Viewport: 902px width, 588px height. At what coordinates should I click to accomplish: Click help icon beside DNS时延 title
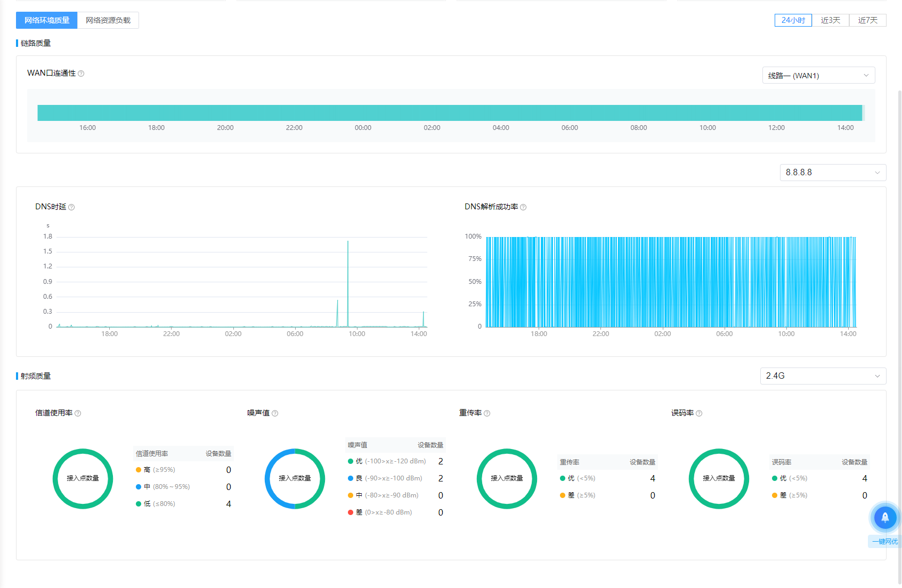point(71,207)
